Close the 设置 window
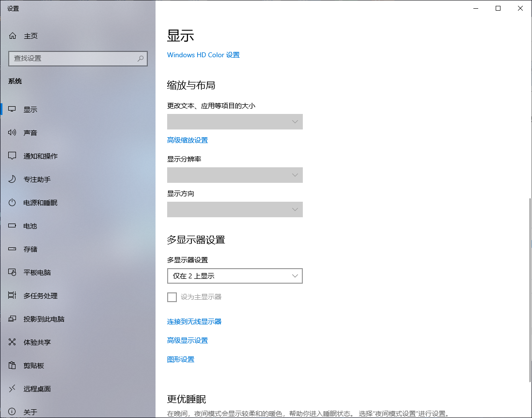Image resolution: width=532 pixels, height=418 pixels. click(520, 9)
